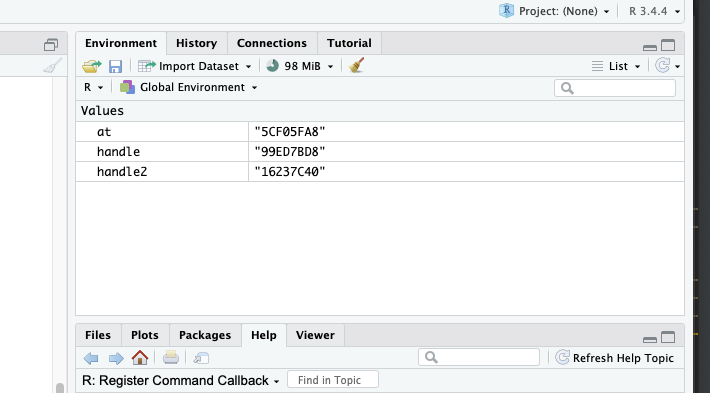This screenshot has width=710, height=393.
Task: Open the Register Command Callback topic dropdown
Action: pos(181,380)
